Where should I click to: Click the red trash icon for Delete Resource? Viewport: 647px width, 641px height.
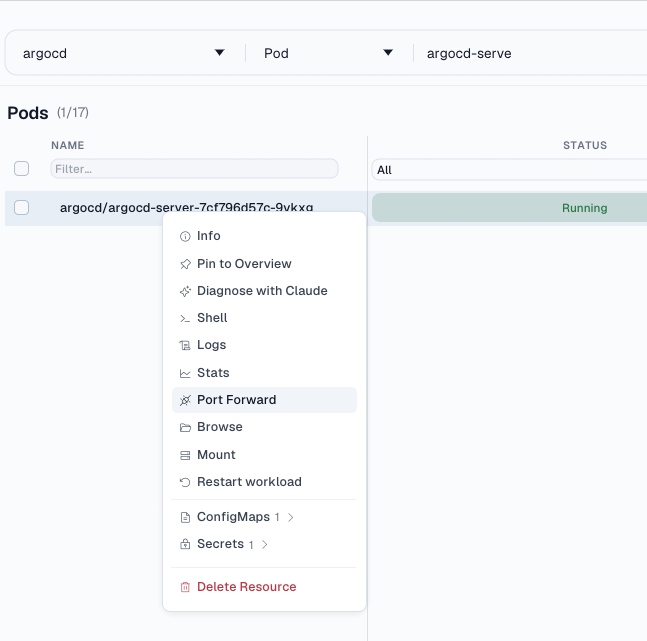[185, 587]
